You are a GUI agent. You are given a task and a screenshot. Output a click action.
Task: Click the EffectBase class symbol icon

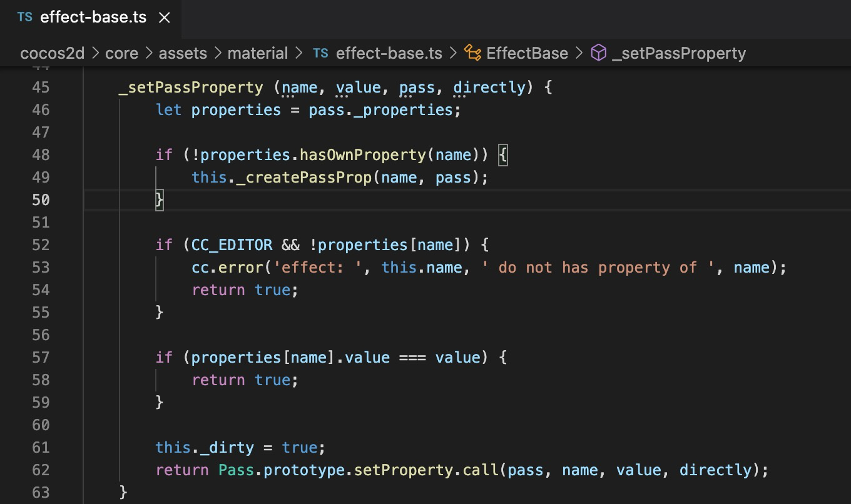pos(472,53)
